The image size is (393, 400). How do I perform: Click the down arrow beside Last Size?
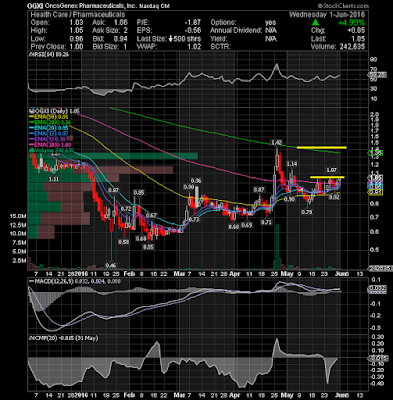pos(170,39)
